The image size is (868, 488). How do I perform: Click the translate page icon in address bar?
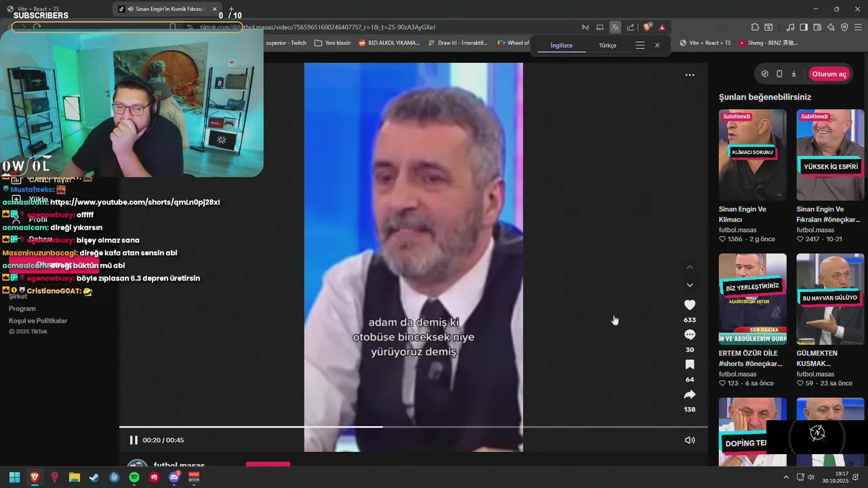click(615, 27)
